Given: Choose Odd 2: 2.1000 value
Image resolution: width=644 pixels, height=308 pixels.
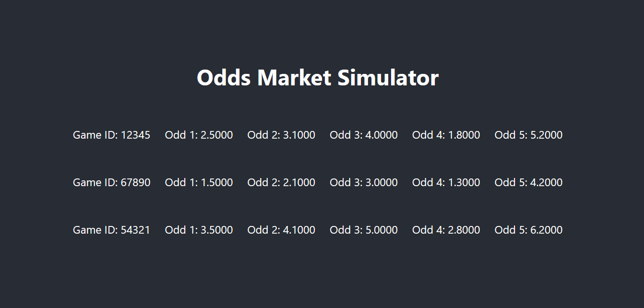Looking at the screenshot, I should (x=281, y=182).
